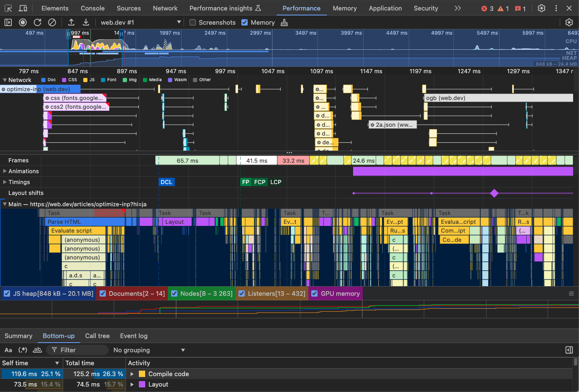
Task: Enable the Screenshots checkbox
Action: click(x=193, y=23)
